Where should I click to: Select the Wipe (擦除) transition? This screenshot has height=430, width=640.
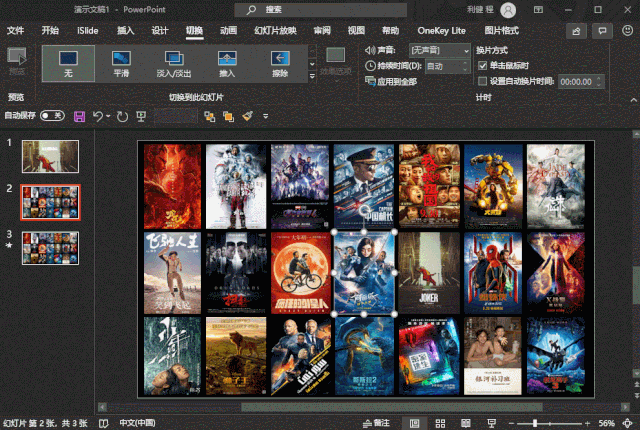click(x=280, y=64)
